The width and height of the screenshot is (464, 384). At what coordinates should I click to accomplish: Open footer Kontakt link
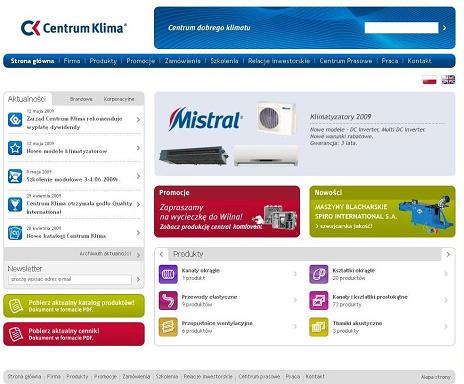[315, 377]
